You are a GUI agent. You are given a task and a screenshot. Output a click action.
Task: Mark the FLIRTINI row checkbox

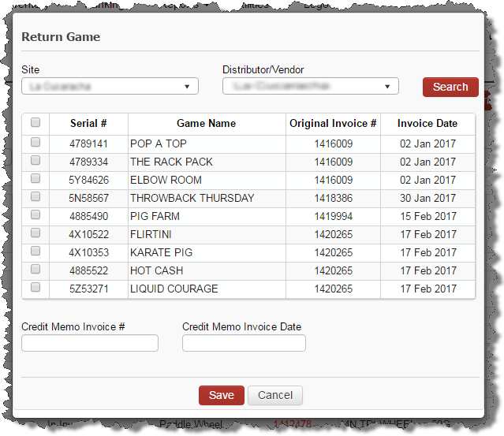tap(35, 233)
